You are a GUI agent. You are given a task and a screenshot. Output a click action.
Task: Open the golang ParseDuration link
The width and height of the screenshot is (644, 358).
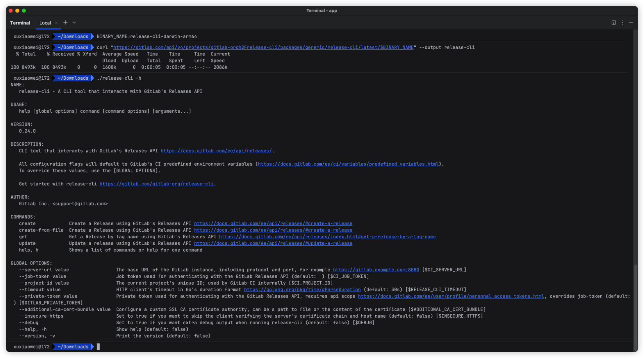pyautogui.click(x=302, y=290)
